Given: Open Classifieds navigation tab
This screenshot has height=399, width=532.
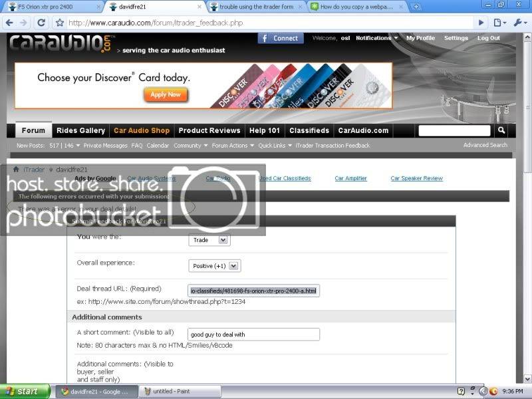Looking at the screenshot, I should pos(309,130).
